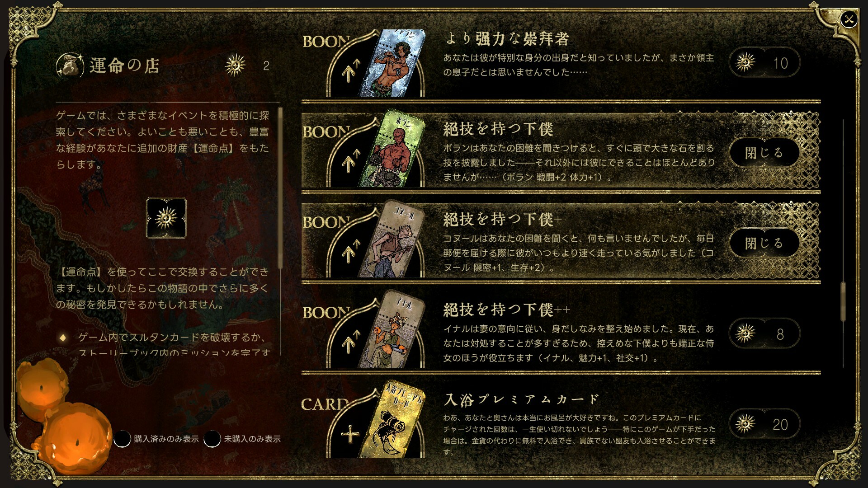Toggle 未購入のみ表示 filter
868x488 pixels.
tap(212, 439)
